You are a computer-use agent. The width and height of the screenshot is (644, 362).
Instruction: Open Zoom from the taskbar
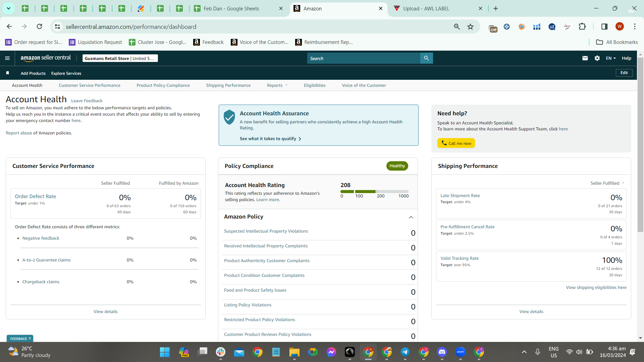461,352
